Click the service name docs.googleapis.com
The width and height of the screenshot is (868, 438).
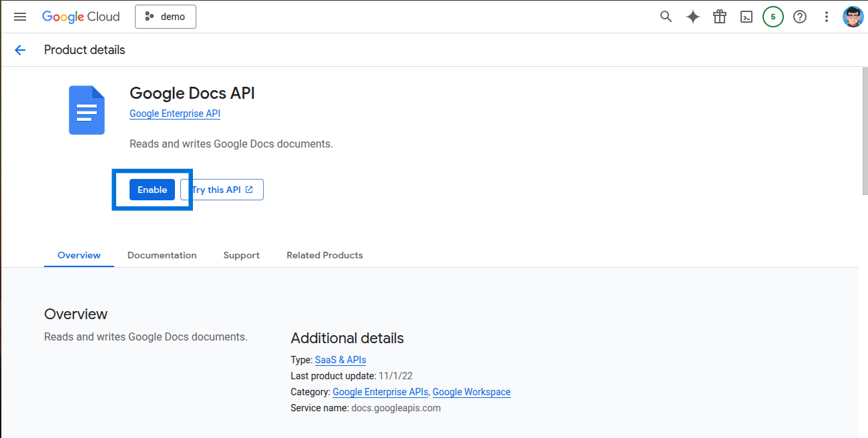[x=396, y=408]
